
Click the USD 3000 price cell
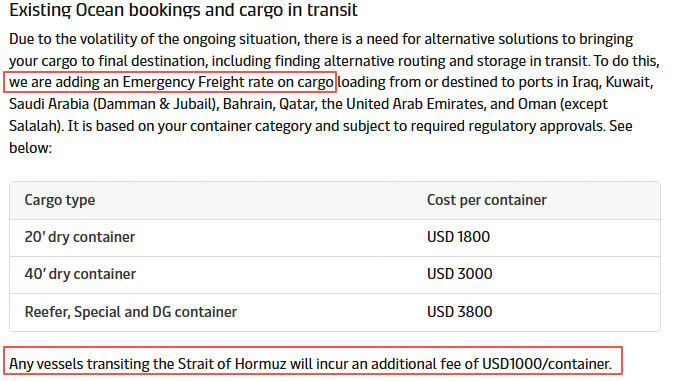(x=459, y=274)
